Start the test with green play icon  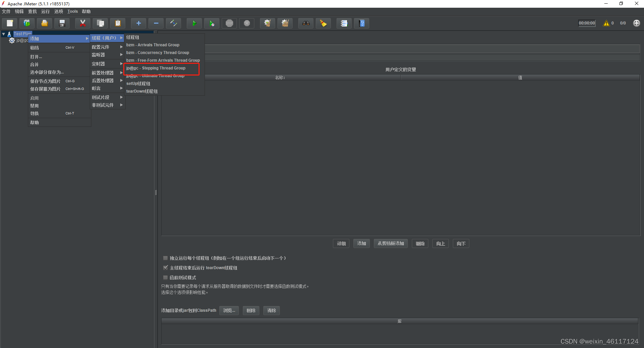click(x=194, y=23)
